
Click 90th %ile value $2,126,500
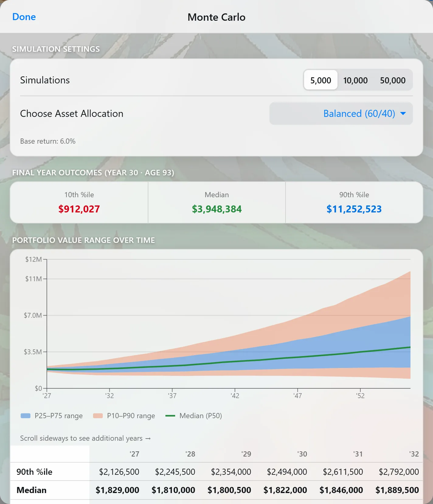coord(119,472)
